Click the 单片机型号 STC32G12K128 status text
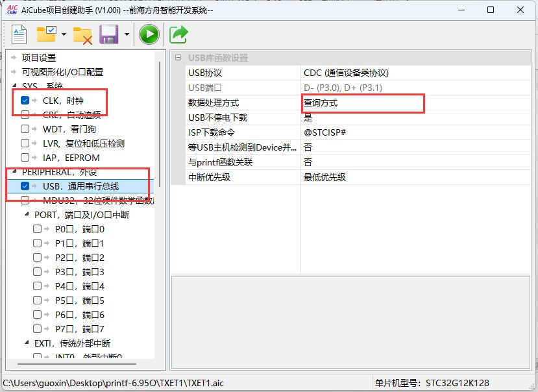This screenshot has height=392, width=538. (432, 383)
